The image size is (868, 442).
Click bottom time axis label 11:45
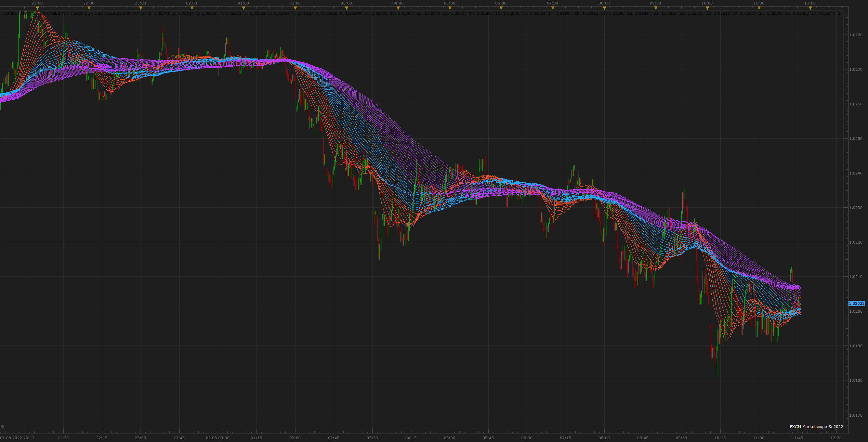click(x=797, y=438)
